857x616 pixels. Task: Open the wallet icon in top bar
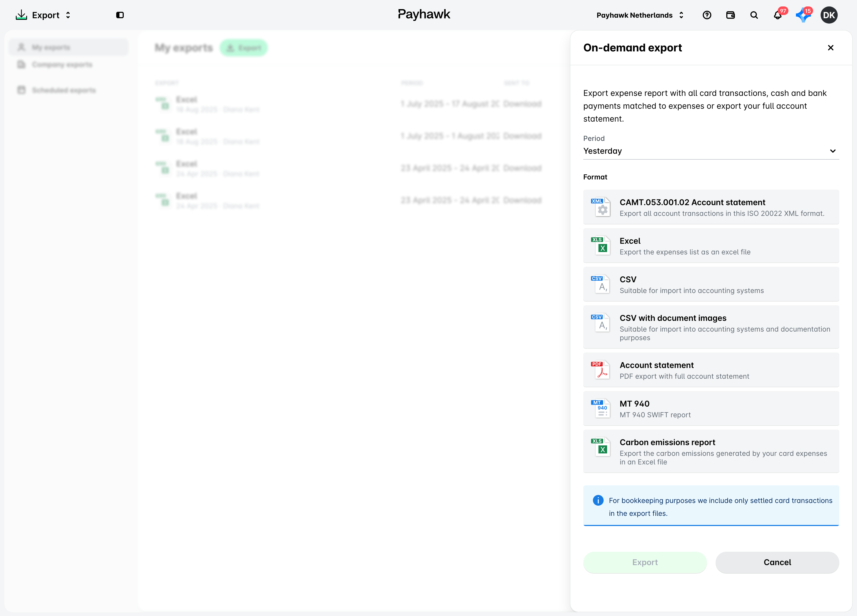[730, 15]
